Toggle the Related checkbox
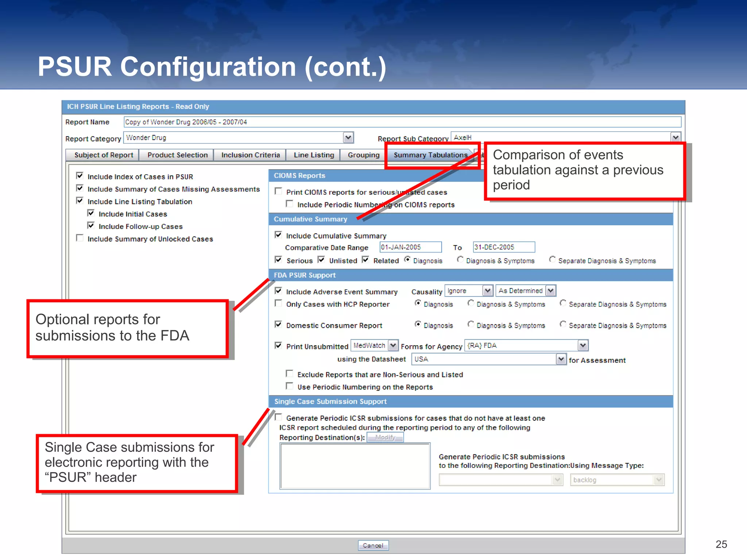The height and width of the screenshot is (560, 747). pos(365,260)
